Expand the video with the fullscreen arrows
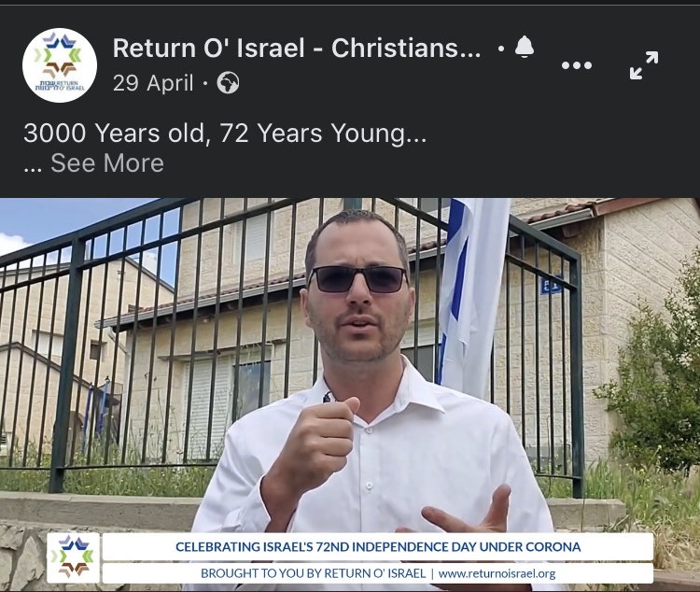700x592 pixels. 644,65
